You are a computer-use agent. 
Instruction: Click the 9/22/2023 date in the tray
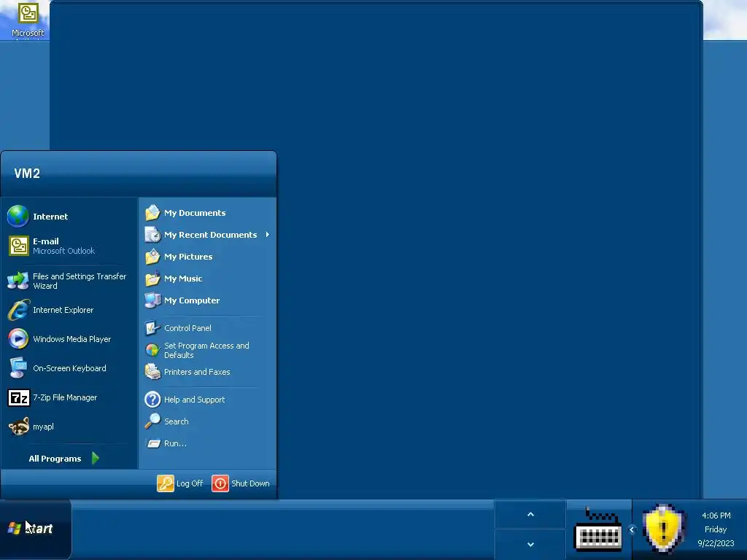pyautogui.click(x=716, y=543)
